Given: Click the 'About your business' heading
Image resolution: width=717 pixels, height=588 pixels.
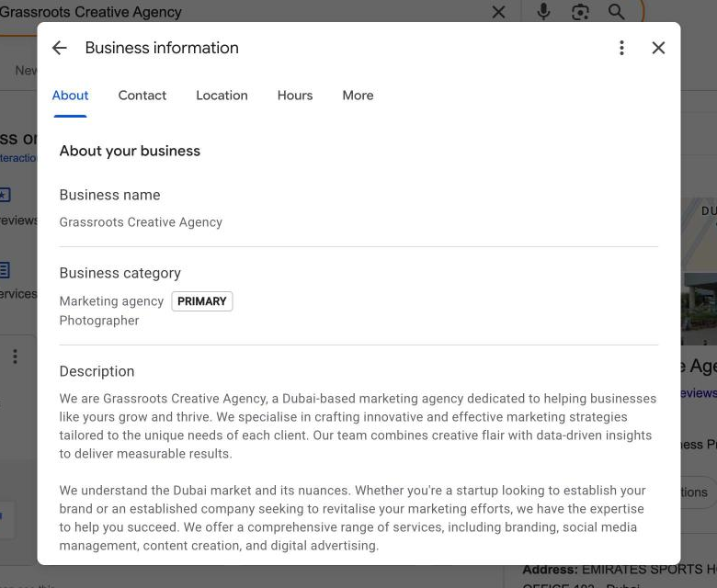Looking at the screenshot, I should click(x=130, y=151).
